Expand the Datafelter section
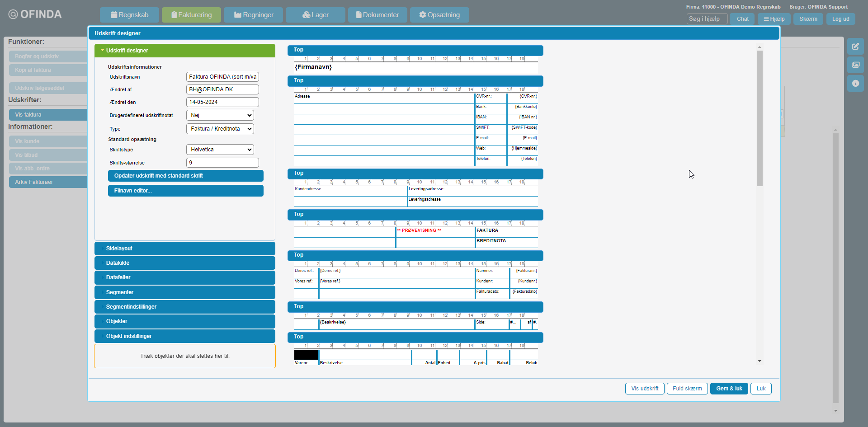 point(184,277)
